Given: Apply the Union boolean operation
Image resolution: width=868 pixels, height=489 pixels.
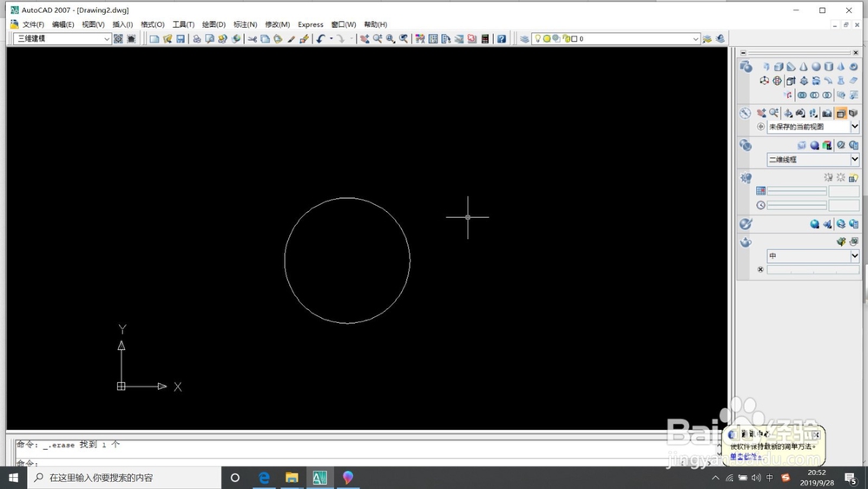Looking at the screenshot, I should (x=802, y=95).
